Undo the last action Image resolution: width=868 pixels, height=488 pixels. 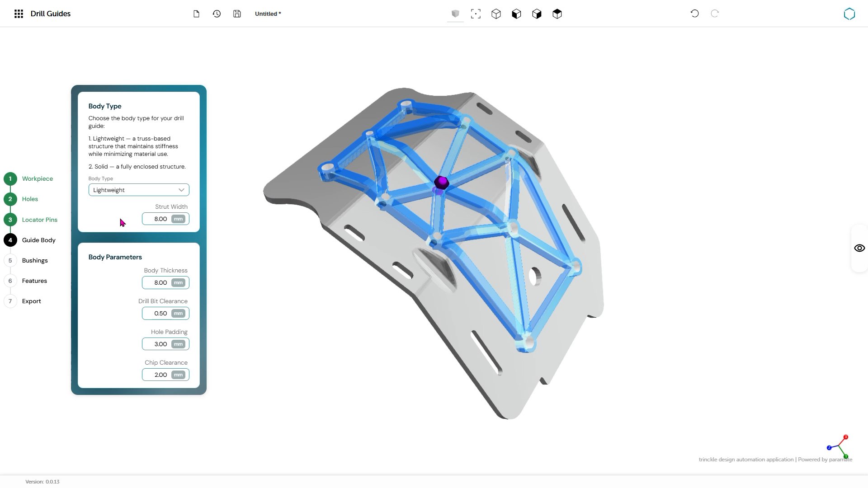coord(694,14)
